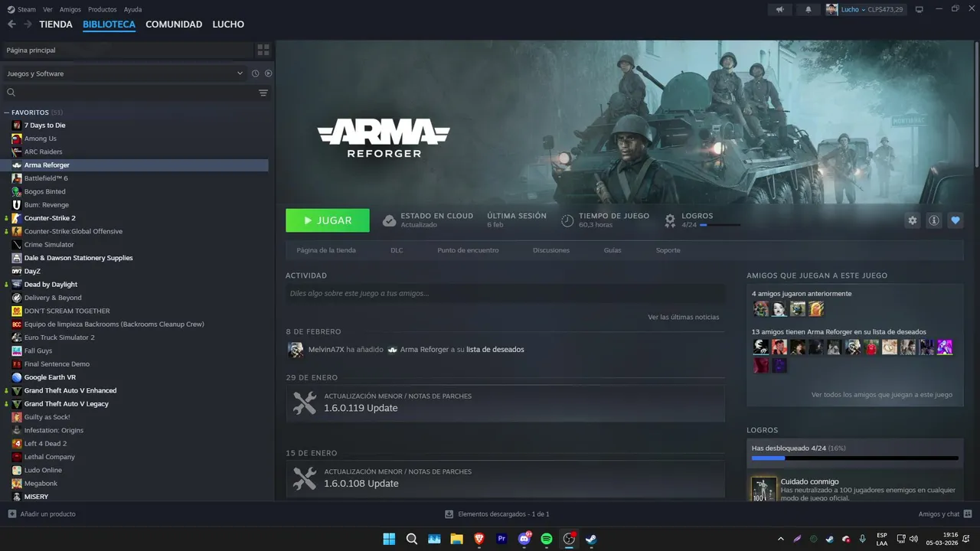The width and height of the screenshot is (980, 551).
Task: Open the notifications bell
Action: tap(808, 9)
